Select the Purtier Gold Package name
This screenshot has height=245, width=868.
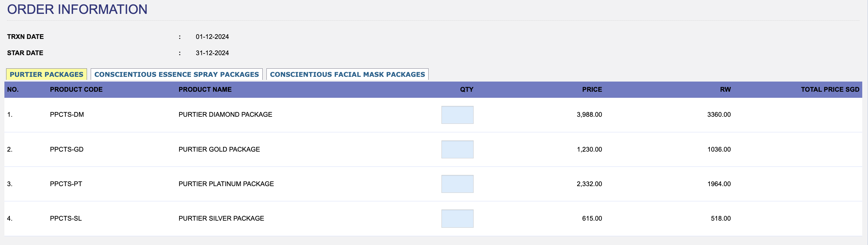point(219,150)
